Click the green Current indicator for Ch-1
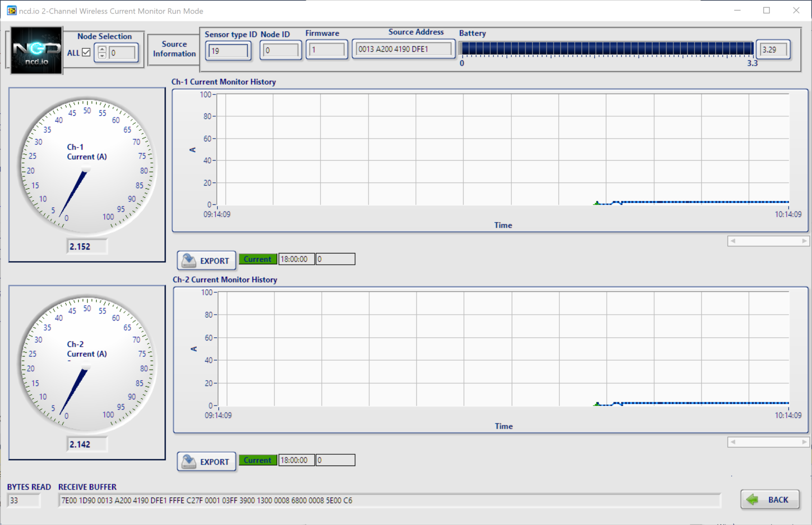The width and height of the screenshot is (812, 525). click(x=257, y=259)
